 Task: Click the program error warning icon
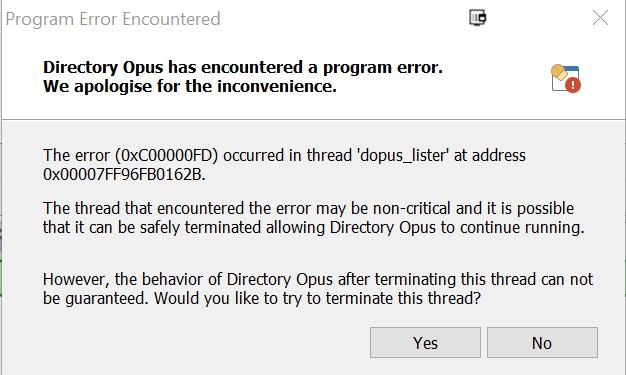(x=566, y=78)
